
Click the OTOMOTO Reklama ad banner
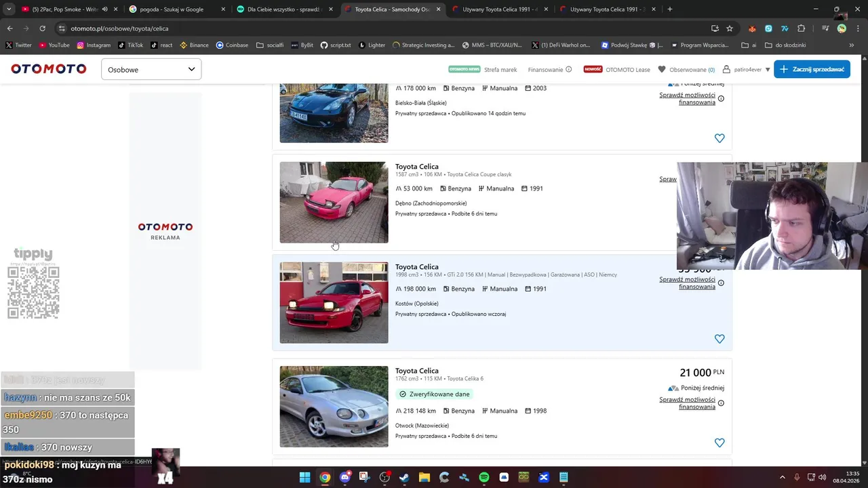click(165, 230)
